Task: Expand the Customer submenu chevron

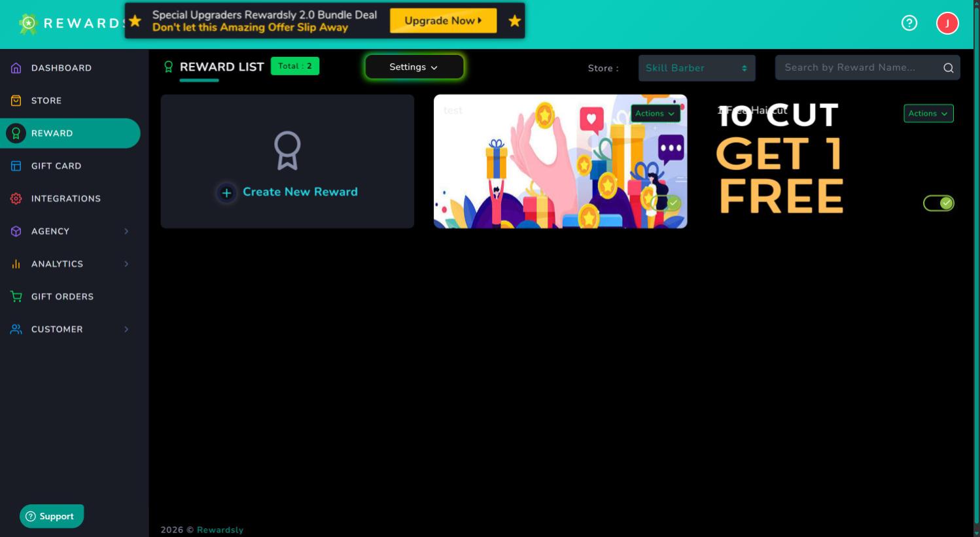Action: click(x=126, y=329)
